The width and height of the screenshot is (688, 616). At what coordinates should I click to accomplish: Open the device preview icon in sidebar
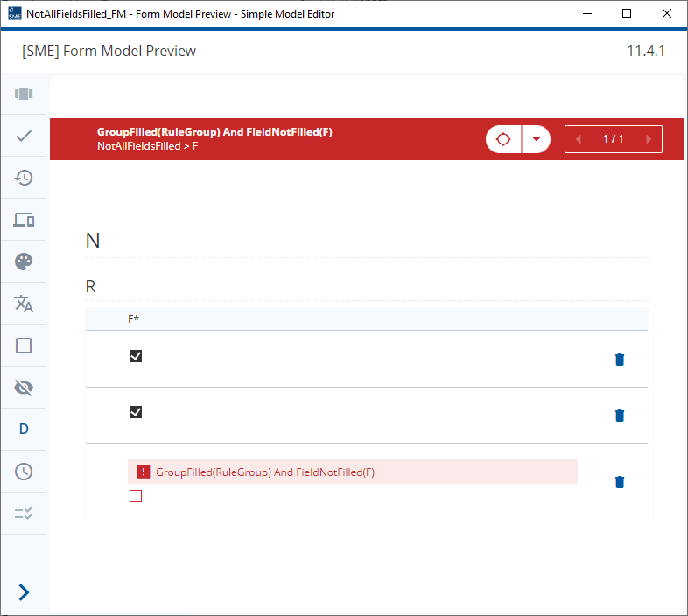pyautogui.click(x=24, y=220)
